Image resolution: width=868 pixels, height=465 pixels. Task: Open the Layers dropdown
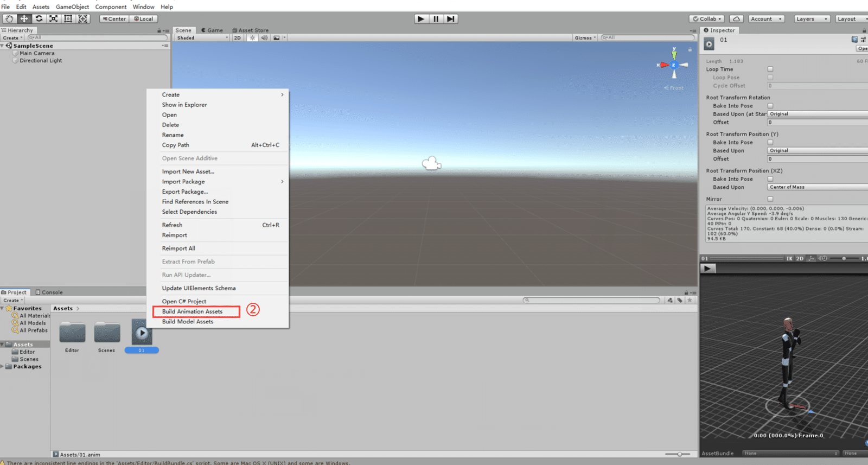click(x=812, y=19)
